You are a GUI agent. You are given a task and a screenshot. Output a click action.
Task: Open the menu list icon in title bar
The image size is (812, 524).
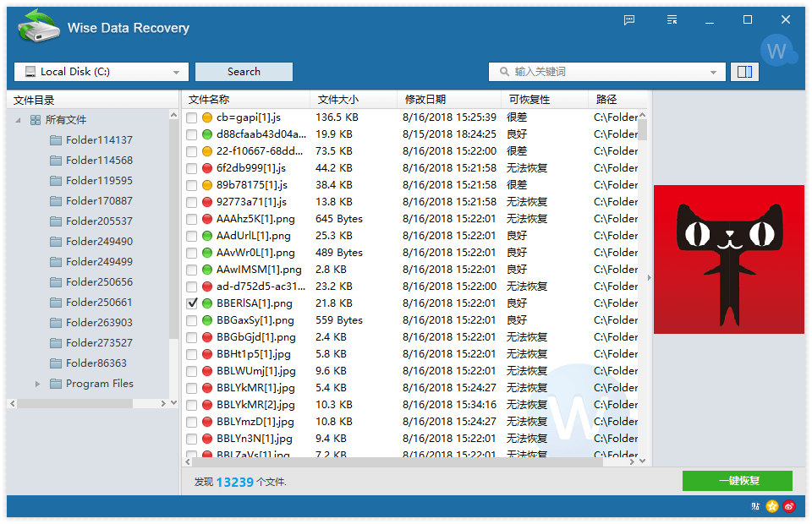coord(672,19)
